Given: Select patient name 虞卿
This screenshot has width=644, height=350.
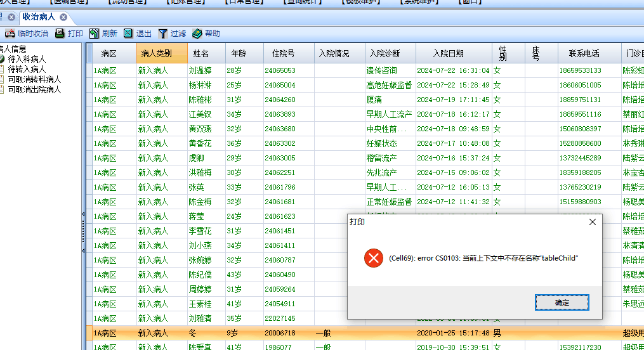Looking at the screenshot, I should click(x=196, y=158).
